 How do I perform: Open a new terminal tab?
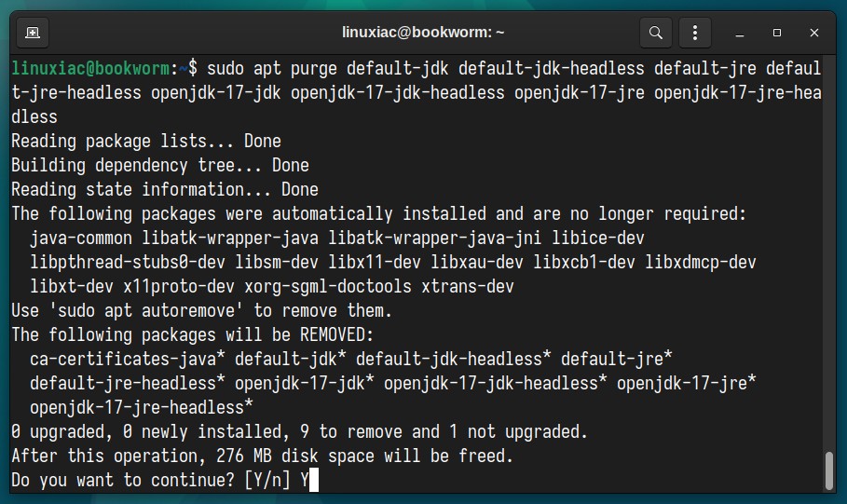pyautogui.click(x=33, y=33)
